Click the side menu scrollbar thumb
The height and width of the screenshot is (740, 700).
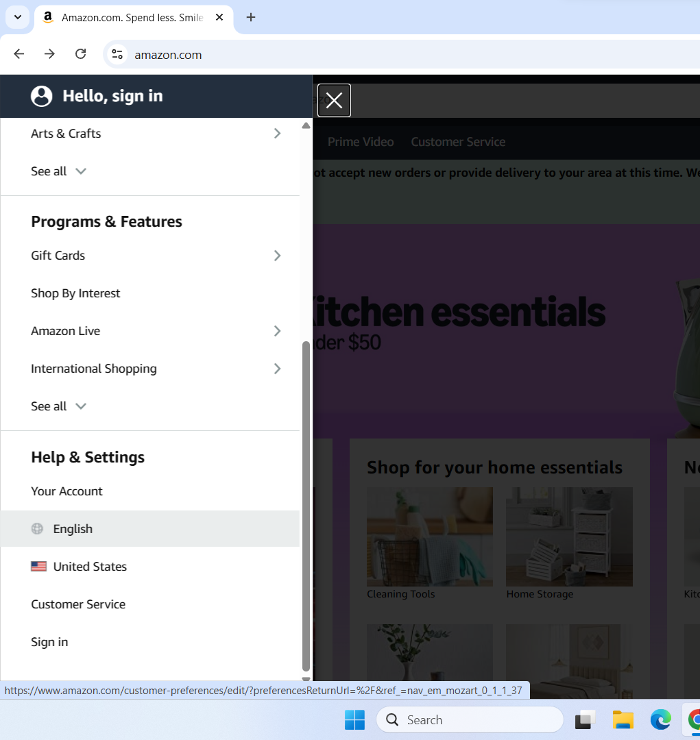coord(306,506)
